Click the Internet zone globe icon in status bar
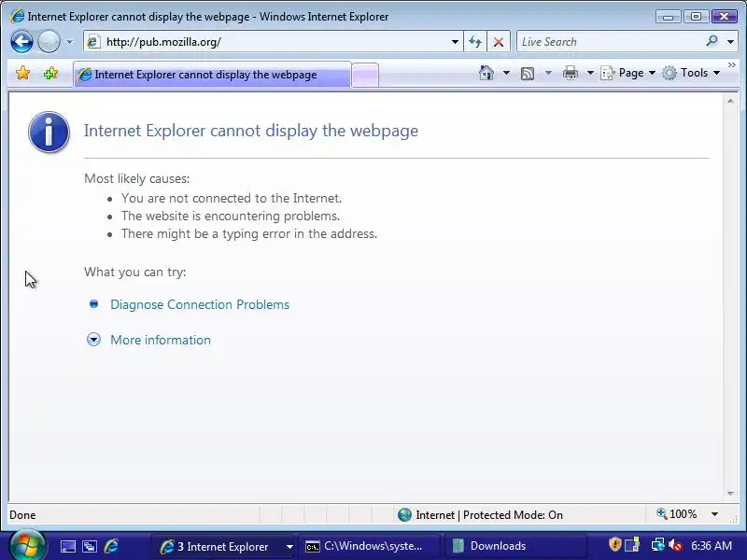The image size is (747, 560). 404,515
